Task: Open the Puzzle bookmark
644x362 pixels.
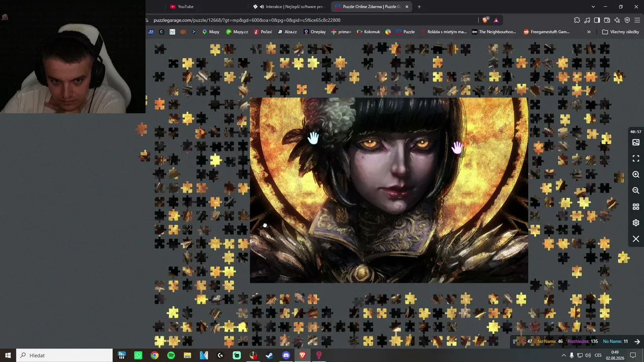Action: pos(406,32)
